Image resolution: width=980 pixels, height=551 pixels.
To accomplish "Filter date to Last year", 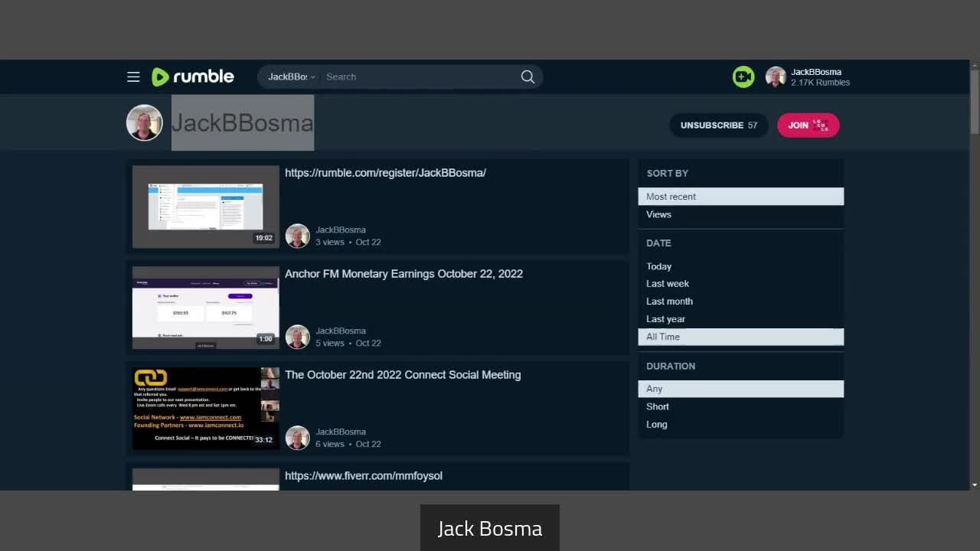I will coord(741,319).
